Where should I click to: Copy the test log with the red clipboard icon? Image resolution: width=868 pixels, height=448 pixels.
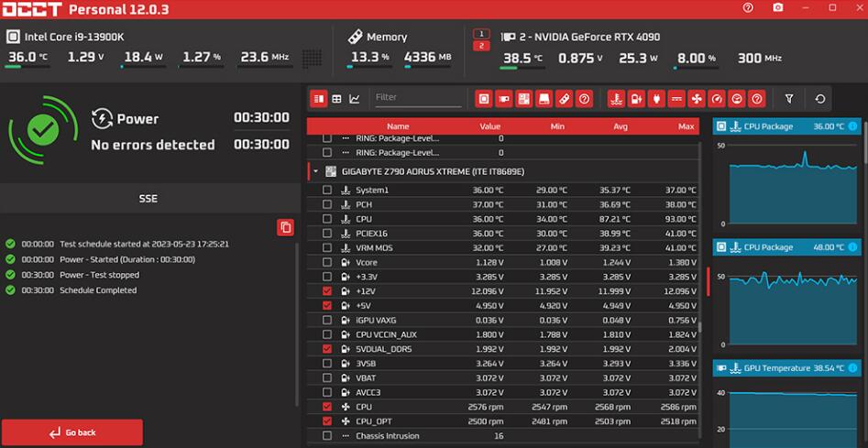point(285,227)
